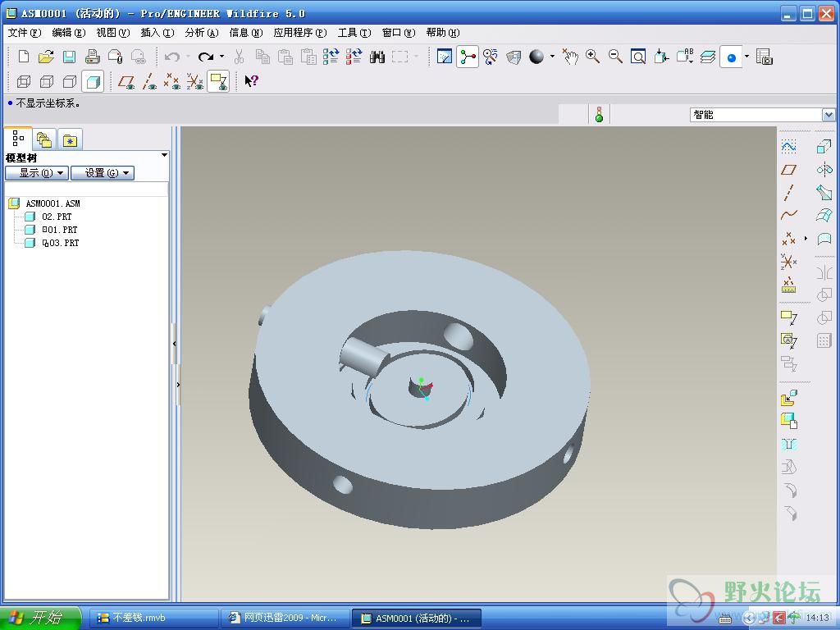The image size is (840, 630).
Task: Switch to 不差钱.rmvb taskbar window
Action: [152, 618]
